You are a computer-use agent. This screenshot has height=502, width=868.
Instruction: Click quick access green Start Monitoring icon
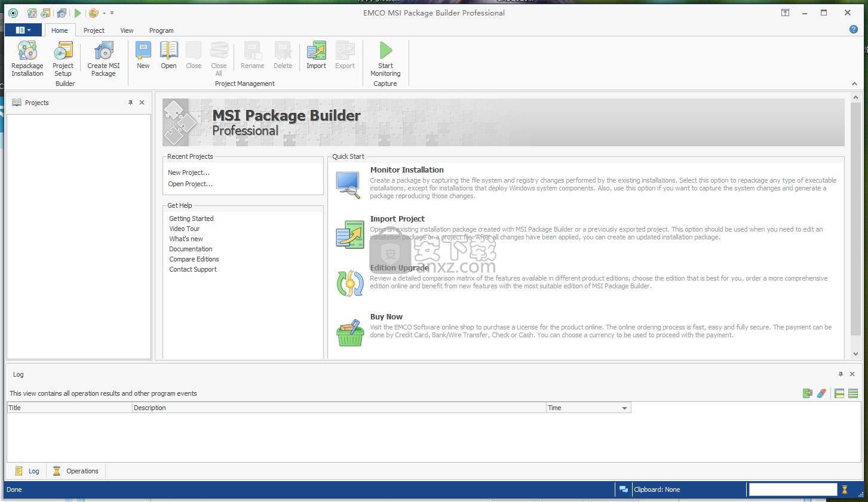(x=78, y=13)
